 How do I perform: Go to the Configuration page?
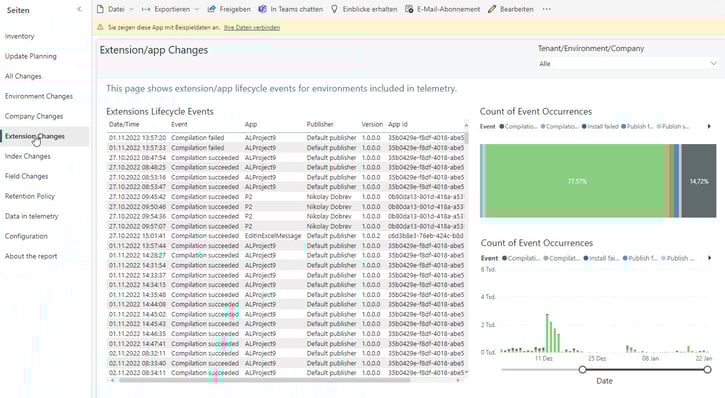(x=26, y=236)
